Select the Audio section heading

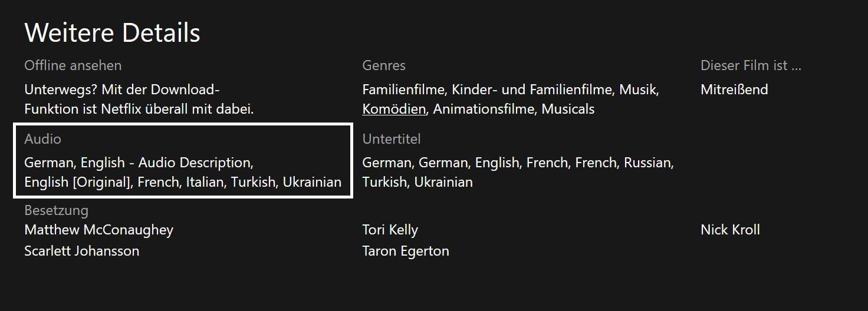pos(42,139)
